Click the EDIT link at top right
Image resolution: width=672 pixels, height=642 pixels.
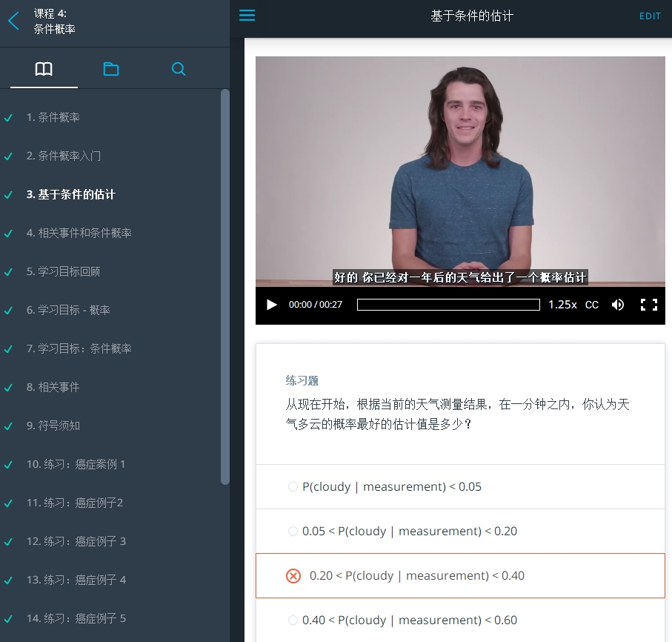650,16
